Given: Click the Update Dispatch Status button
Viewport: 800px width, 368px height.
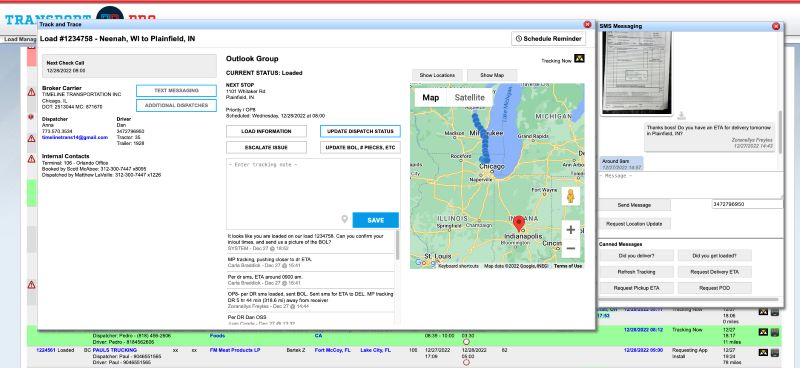Looking at the screenshot, I should tap(360, 131).
